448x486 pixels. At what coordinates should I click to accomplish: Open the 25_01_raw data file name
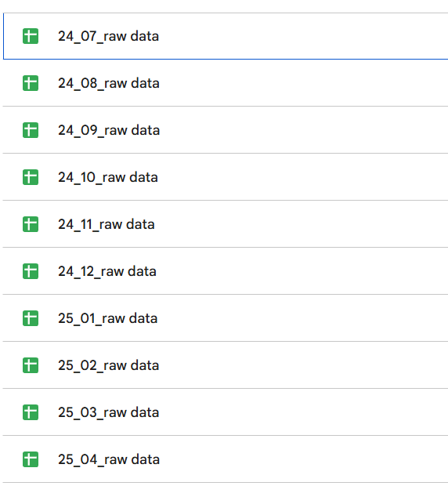tap(108, 318)
